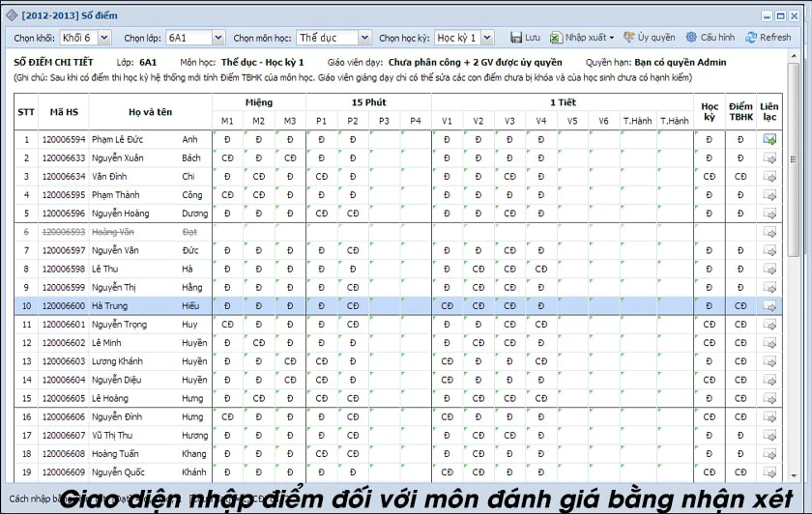Screen dimensions: 812x514
Task: Click the Liên lạc icon in row 19
Action: click(769, 472)
